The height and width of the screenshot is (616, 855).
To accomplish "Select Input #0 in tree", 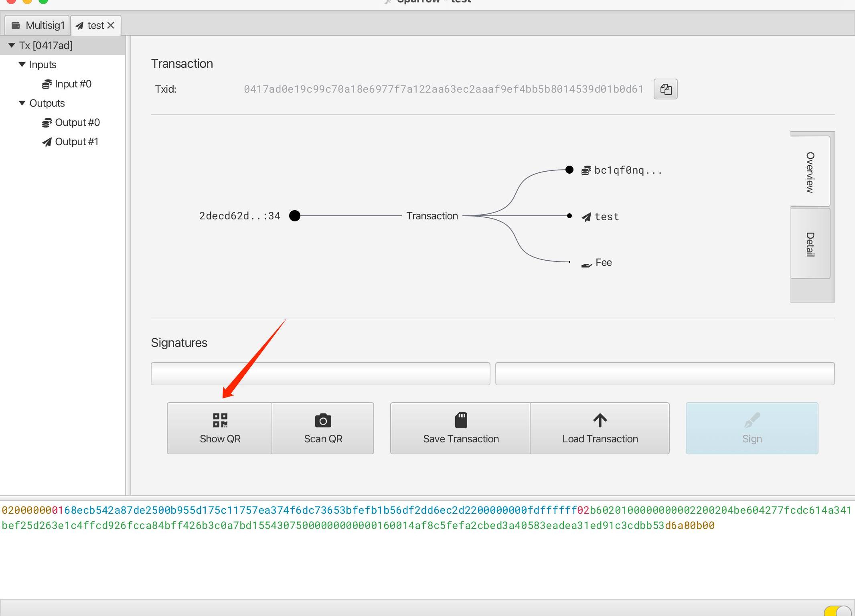I will coord(73,84).
